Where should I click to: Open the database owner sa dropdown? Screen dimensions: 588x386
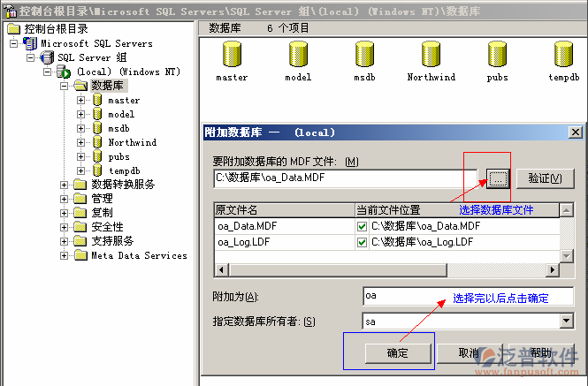point(566,321)
